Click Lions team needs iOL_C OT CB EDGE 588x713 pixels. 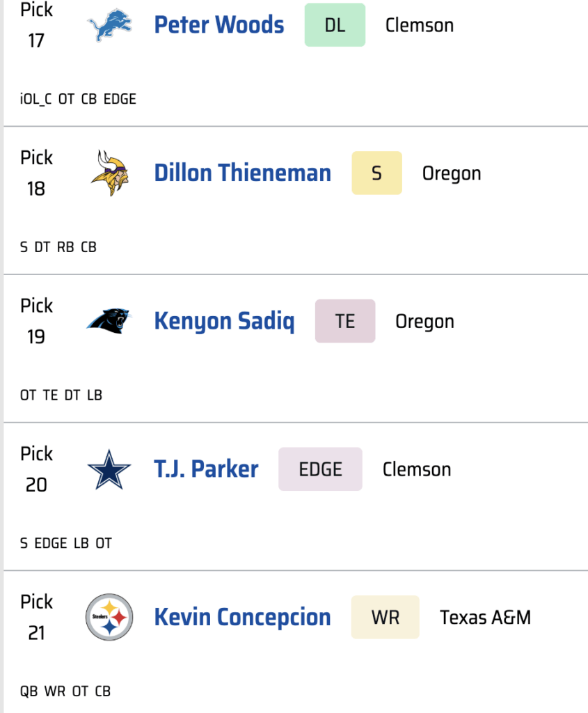coord(78,99)
